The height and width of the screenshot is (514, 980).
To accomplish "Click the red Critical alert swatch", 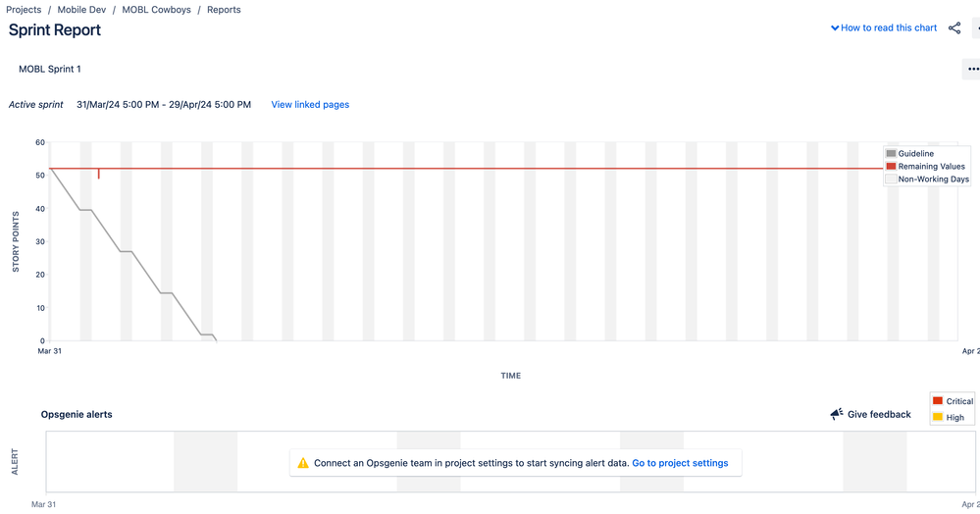I will click(x=938, y=401).
